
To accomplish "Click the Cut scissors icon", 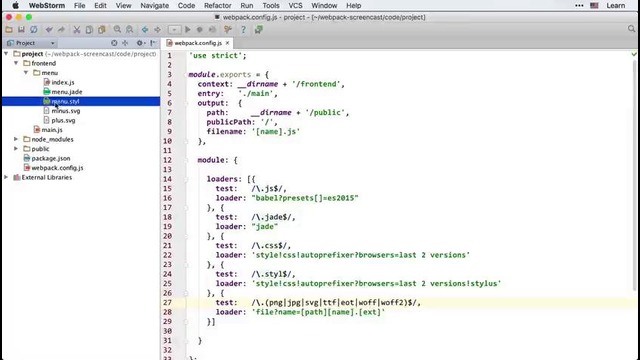I will click(x=77, y=30).
